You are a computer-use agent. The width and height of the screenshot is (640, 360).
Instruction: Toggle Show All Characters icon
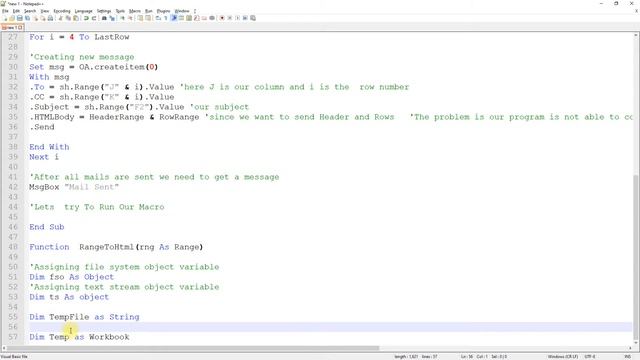pos(166,18)
